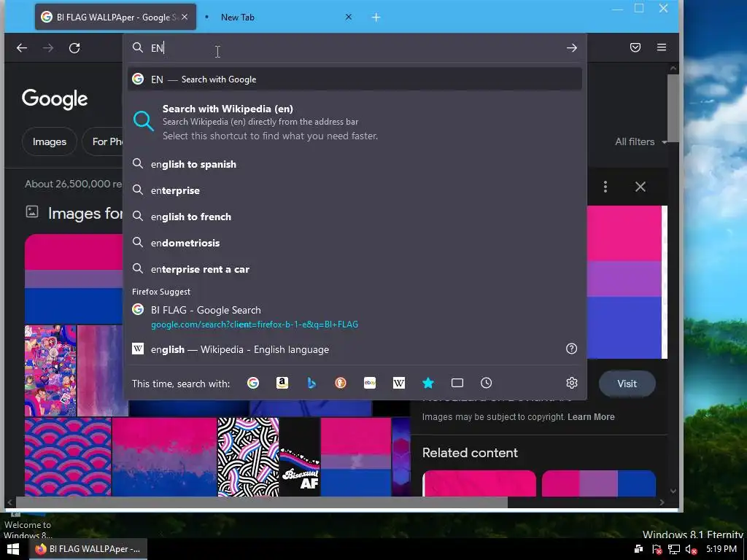Screen dimensions: 747x560
Task: Click the Visit button
Action: [627, 384]
